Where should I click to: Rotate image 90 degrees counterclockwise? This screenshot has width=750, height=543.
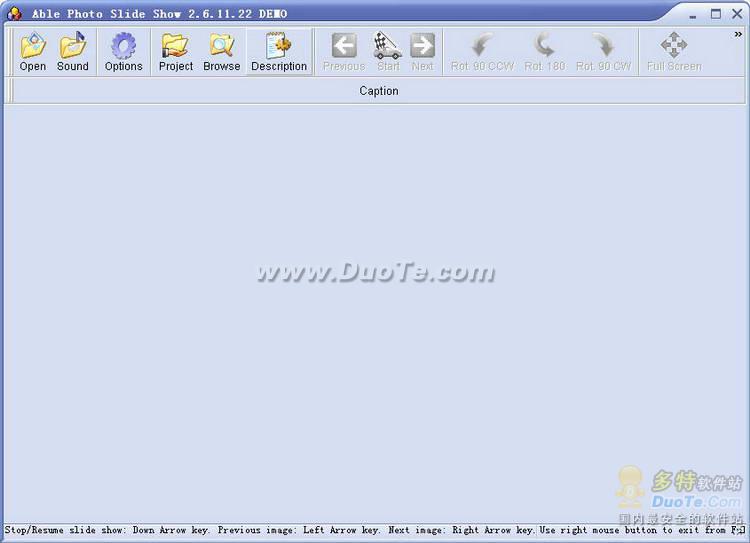coord(482,52)
